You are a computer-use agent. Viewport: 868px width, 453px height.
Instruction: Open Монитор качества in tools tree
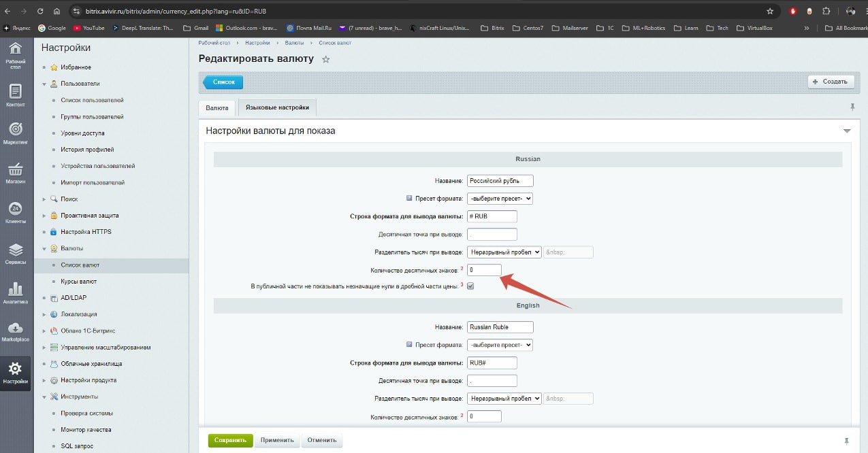click(x=86, y=430)
